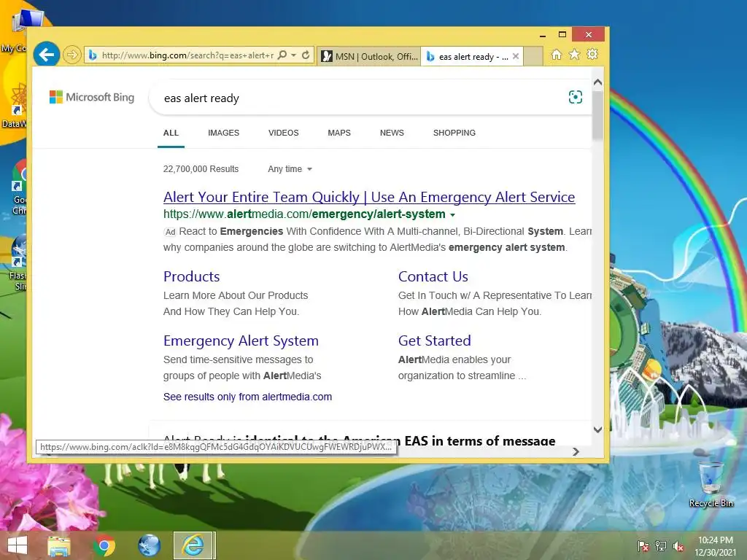The image size is (747, 560).
Task: Open the Get Started sitelink
Action: coord(435,341)
